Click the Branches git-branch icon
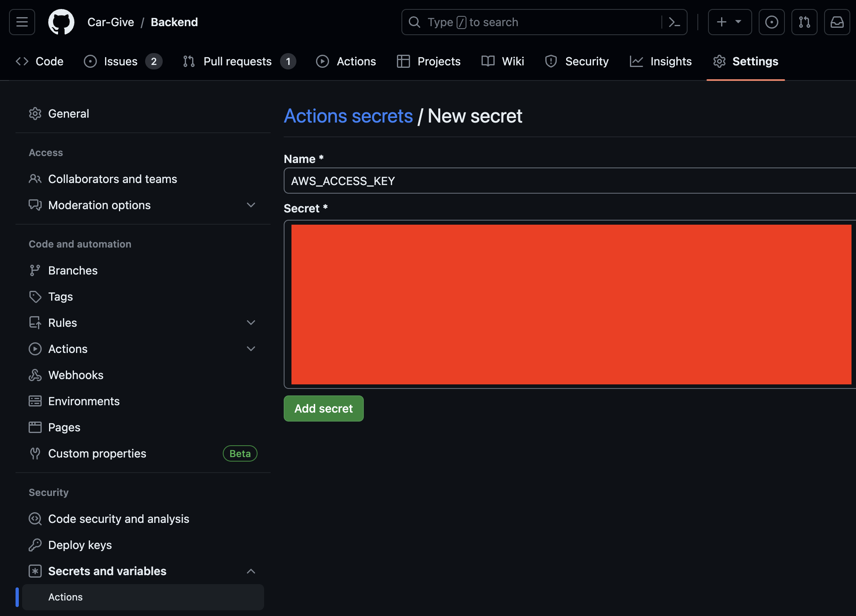 pyautogui.click(x=35, y=270)
